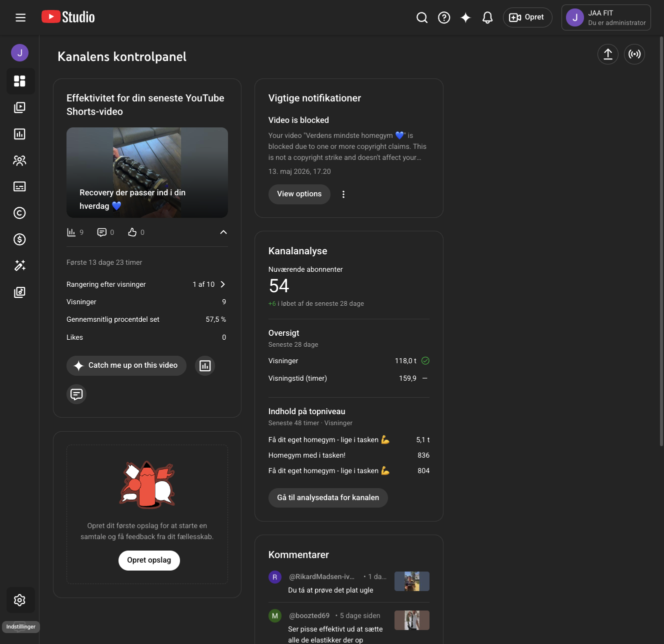Screen dimensions: 664x644
Task: Click the subscriber count 54
Action: [x=279, y=286]
